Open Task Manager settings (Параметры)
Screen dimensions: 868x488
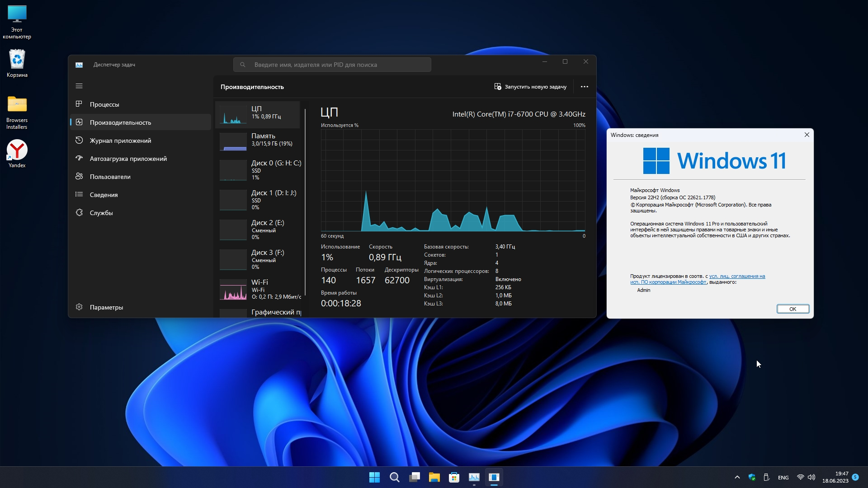tap(106, 307)
